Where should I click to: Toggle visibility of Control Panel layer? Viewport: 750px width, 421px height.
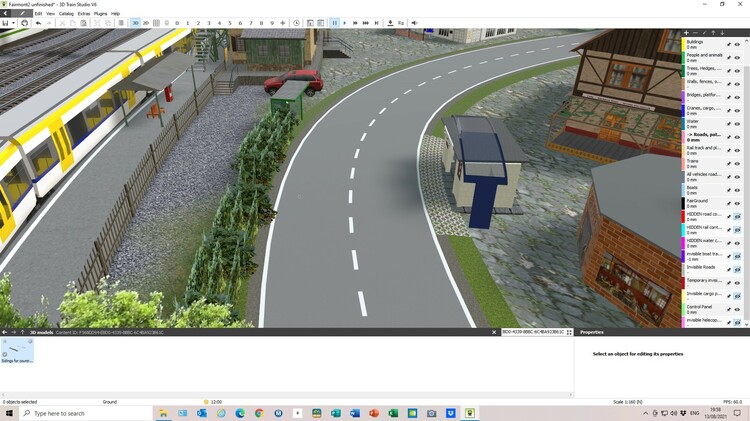pos(737,310)
